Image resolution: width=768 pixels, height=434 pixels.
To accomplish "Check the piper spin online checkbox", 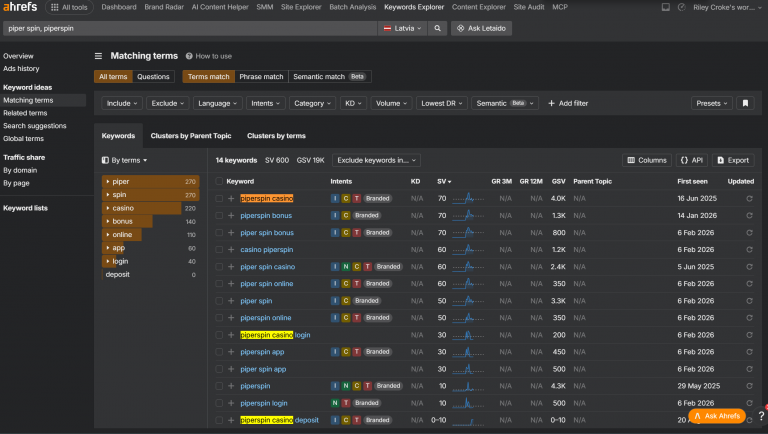I will click(x=219, y=284).
